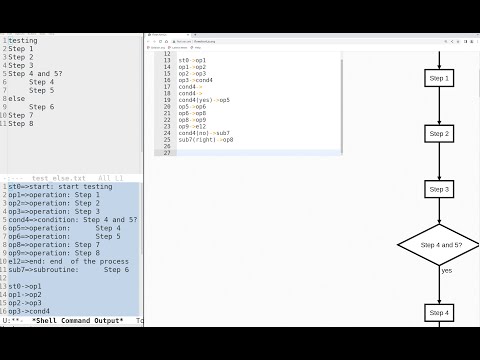This screenshot has height=360, width=480.
Task: Open a new browser tab
Action: pos(195,35)
